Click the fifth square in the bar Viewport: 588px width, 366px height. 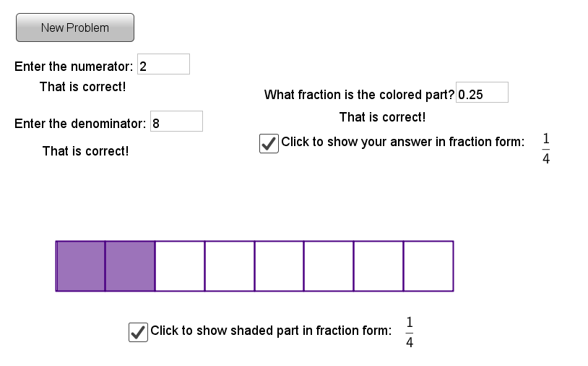(x=279, y=266)
